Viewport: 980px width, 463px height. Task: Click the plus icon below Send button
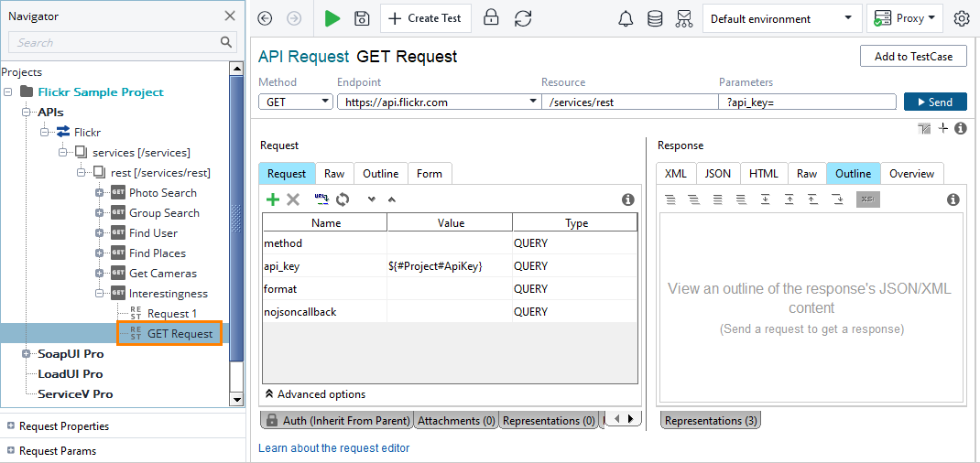point(943,128)
